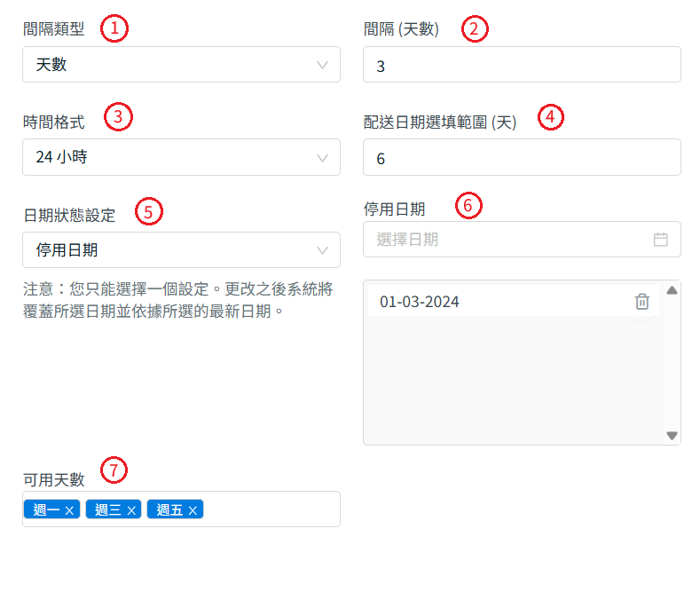This screenshot has width=700, height=592.
Task: Remove the 週五 tag
Action: (x=193, y=509)
